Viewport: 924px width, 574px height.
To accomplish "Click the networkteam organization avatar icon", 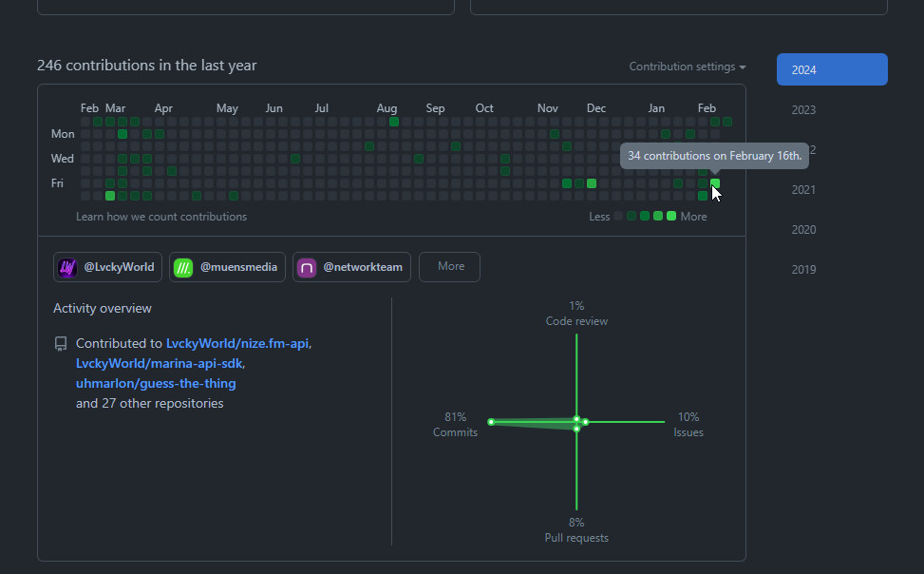I will tap(307, 267).
